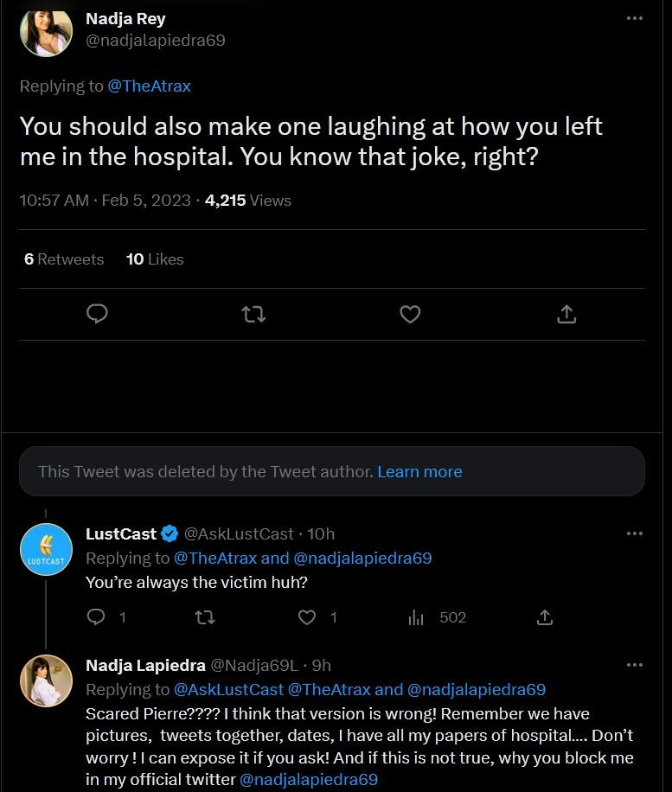This screenshot has height=792, width=672.
Task: Open the @TheAtrax mention under Nadja Rey
Action: [x=149, y=86]
